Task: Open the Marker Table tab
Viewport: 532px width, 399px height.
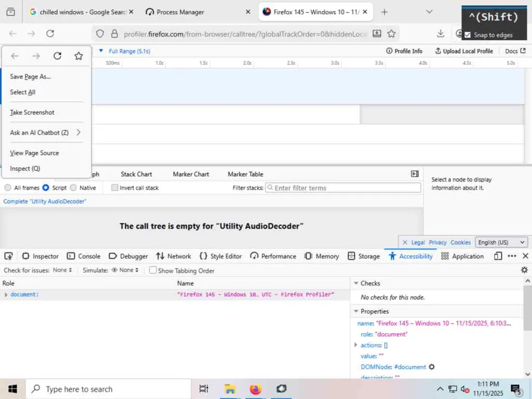Action: click(x=246, y=174)
